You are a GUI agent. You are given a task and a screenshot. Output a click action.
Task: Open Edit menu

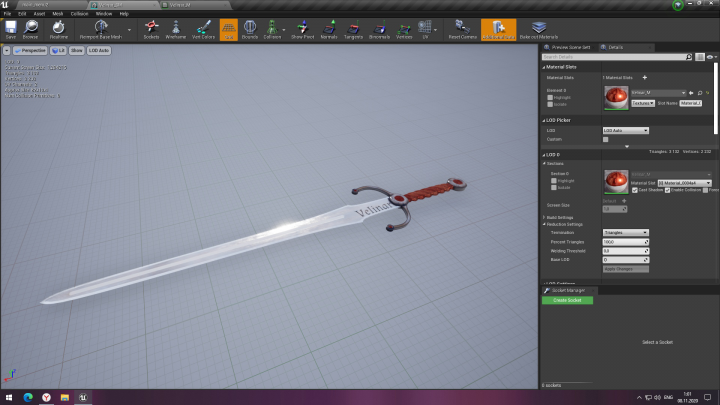click(x=22, y=14)
